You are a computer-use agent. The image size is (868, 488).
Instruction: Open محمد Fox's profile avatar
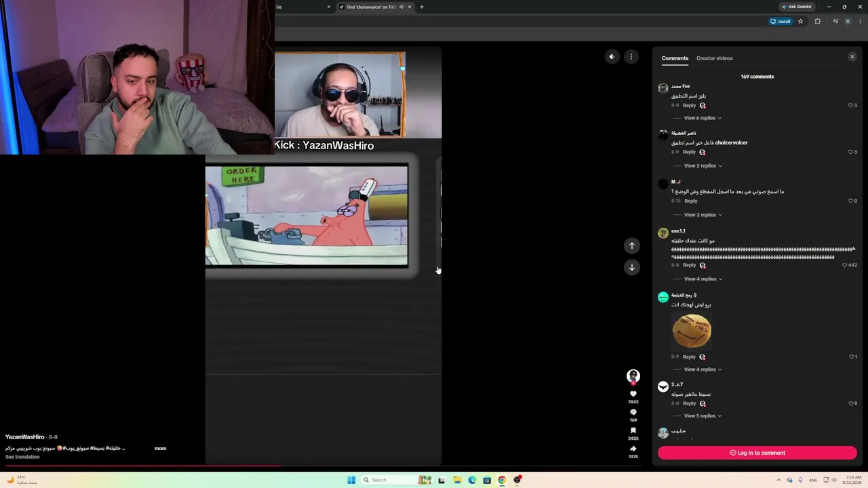click(x=663, y=87)
